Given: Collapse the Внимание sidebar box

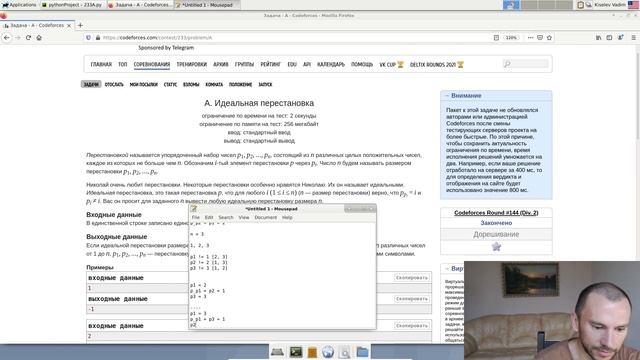Looking at the screenshot, I should pos(447,96).
